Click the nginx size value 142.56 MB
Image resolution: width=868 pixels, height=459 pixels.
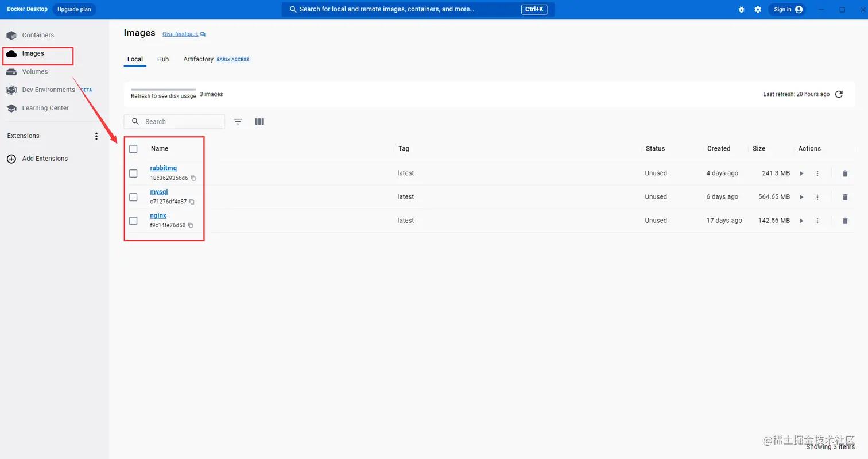[774, 221]
